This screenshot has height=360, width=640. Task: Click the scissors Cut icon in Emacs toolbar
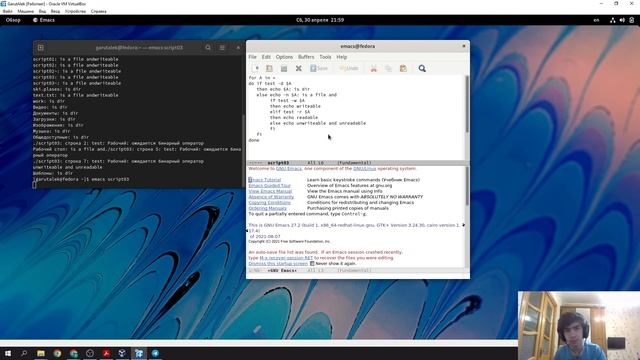(373, 68)
